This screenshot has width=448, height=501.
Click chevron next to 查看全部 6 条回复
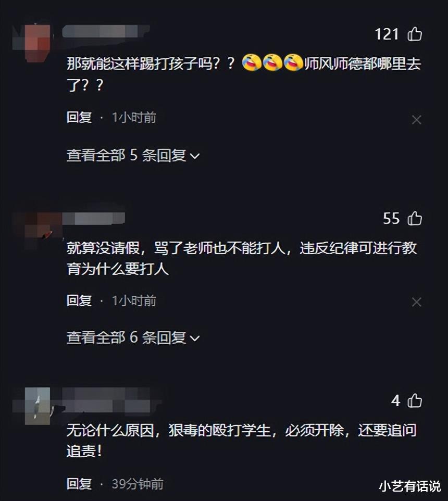pyautogui.click(x=195, y=338)
